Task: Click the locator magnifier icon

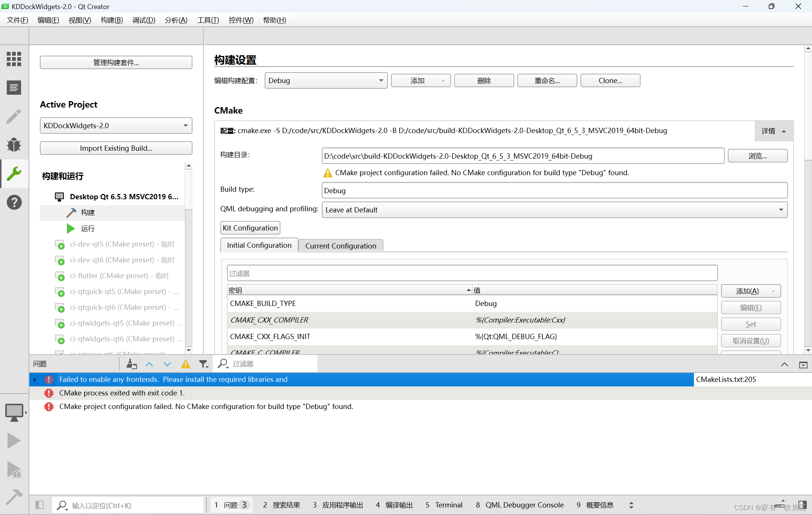Action: coord(62,506)
